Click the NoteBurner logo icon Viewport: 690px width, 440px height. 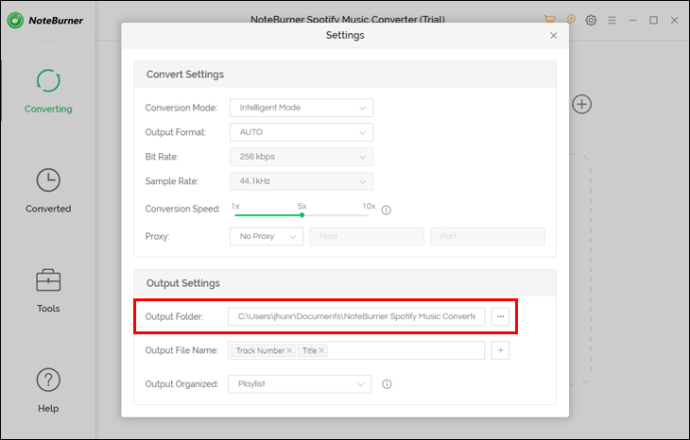click(15, 20)
